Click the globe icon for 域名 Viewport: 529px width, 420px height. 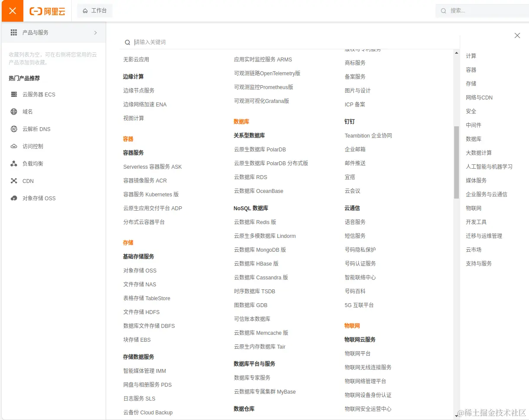[14, 112]
